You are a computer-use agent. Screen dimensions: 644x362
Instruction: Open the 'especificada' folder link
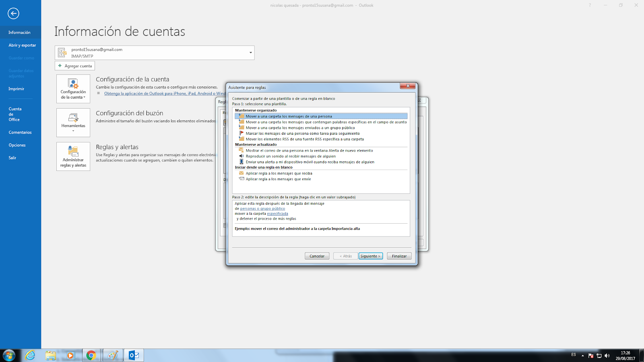(277, 214)
